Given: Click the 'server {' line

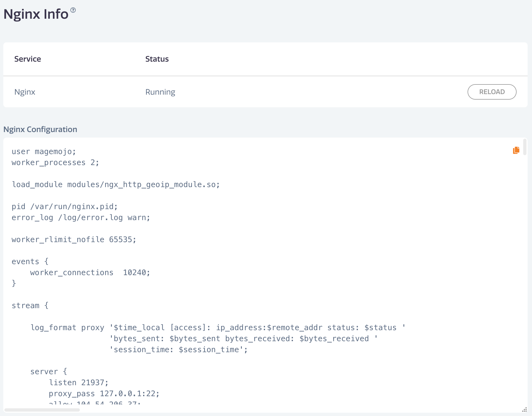Looking at the screenshot, I should (49, 372).
